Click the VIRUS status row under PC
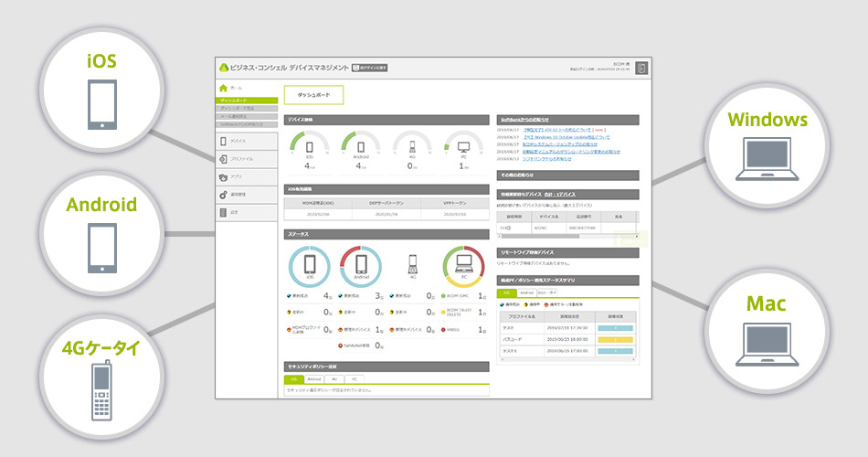868x457 pixels. click(x=464, y=330)
